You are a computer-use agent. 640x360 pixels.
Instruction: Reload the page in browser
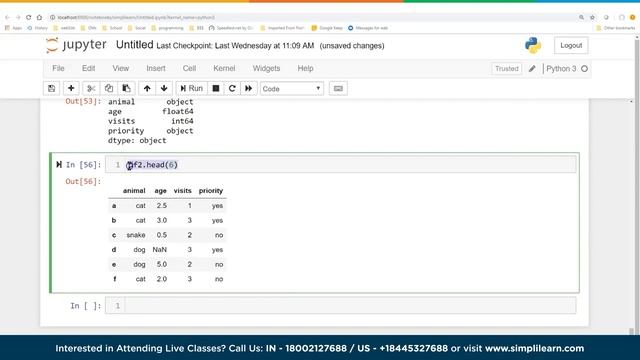click(x=29, y=17)
